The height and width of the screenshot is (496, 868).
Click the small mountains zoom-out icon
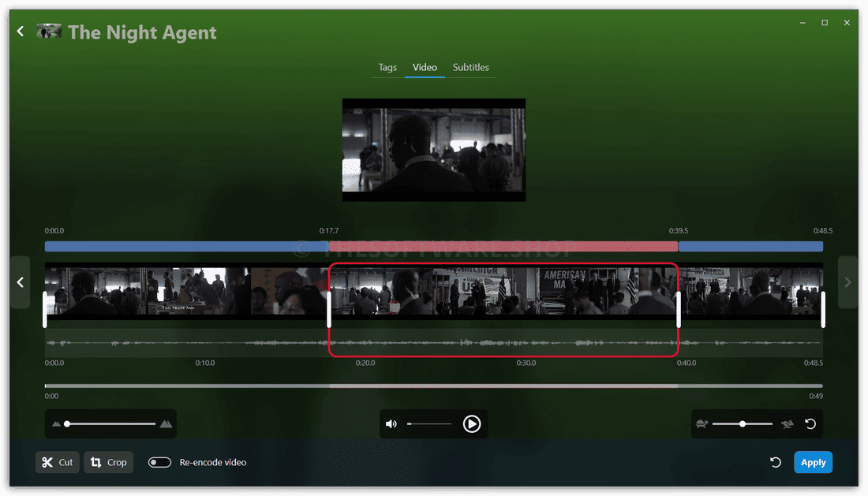pos(56,424)
